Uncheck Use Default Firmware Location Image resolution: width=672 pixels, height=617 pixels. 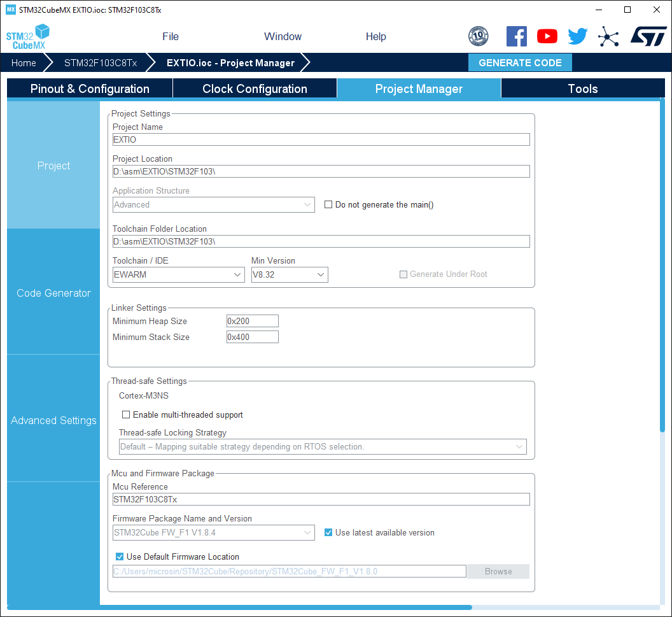[x=120, y=557]
